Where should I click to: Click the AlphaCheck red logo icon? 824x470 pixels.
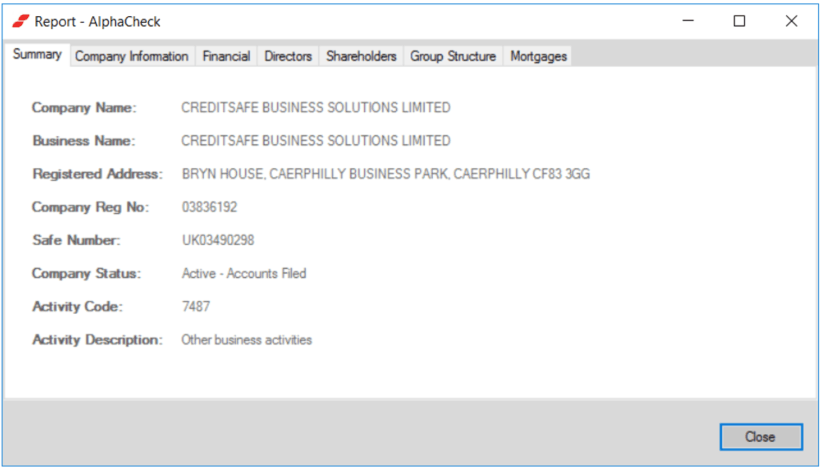(x=20, y=22)
